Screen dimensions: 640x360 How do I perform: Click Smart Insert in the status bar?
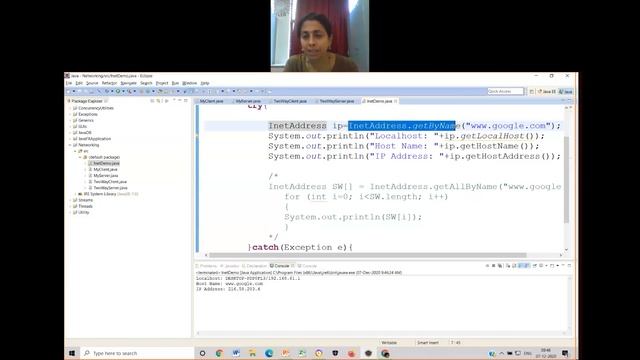pos(427,343)
